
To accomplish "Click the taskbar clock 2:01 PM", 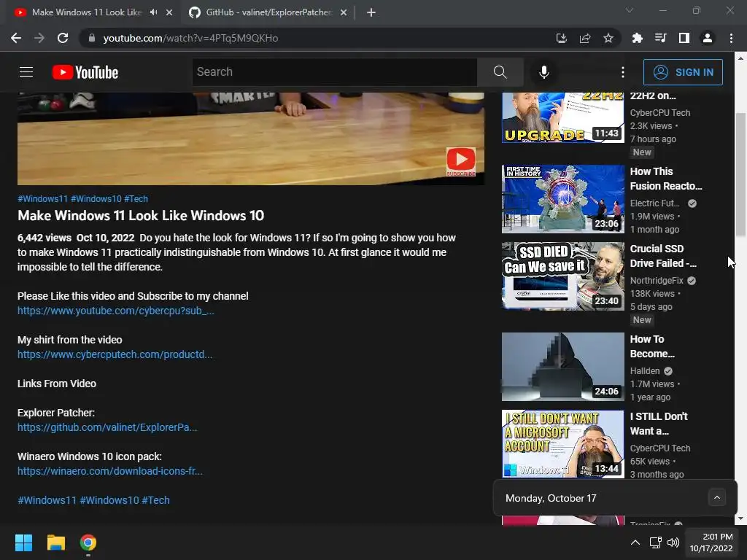I will pyautogui.click(x=711, y=542).
